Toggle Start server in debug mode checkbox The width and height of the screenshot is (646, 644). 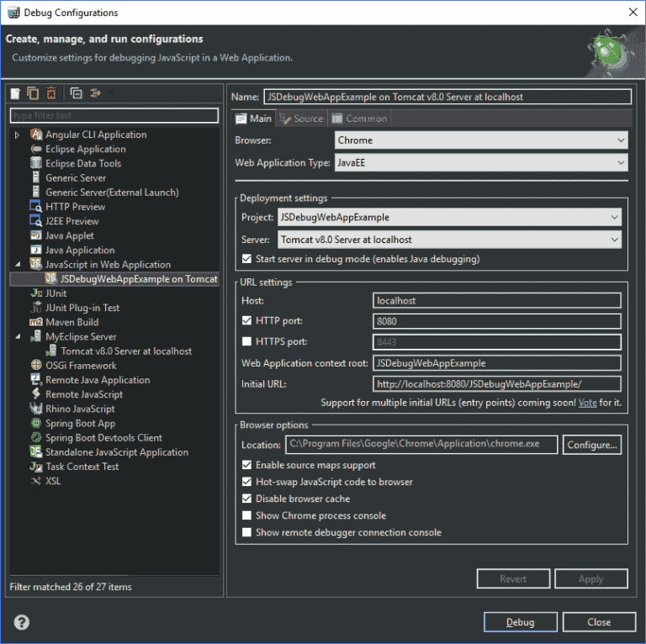[x=246, y=259]
